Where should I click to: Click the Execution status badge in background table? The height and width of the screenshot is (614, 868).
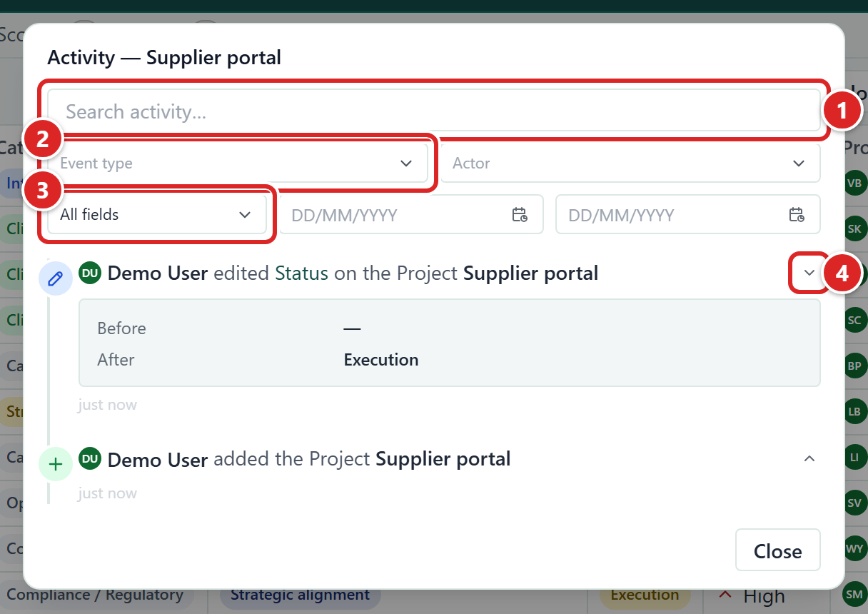(645, 595)
